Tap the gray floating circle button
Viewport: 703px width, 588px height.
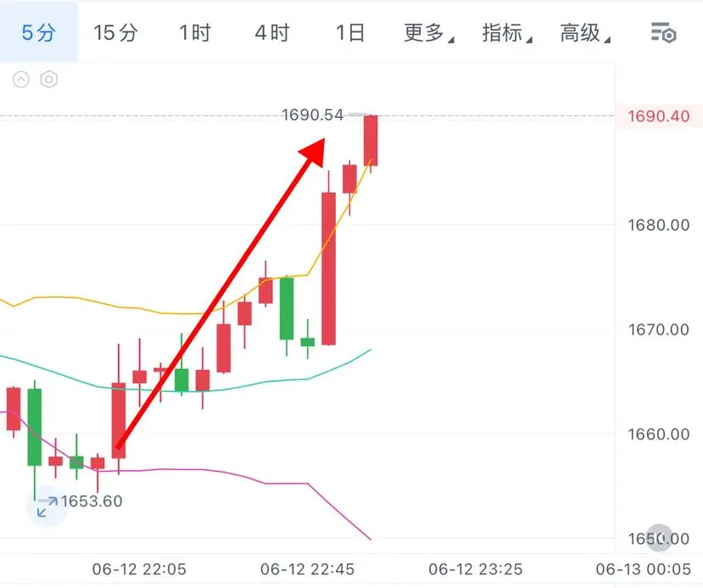[x=659, y=537]
